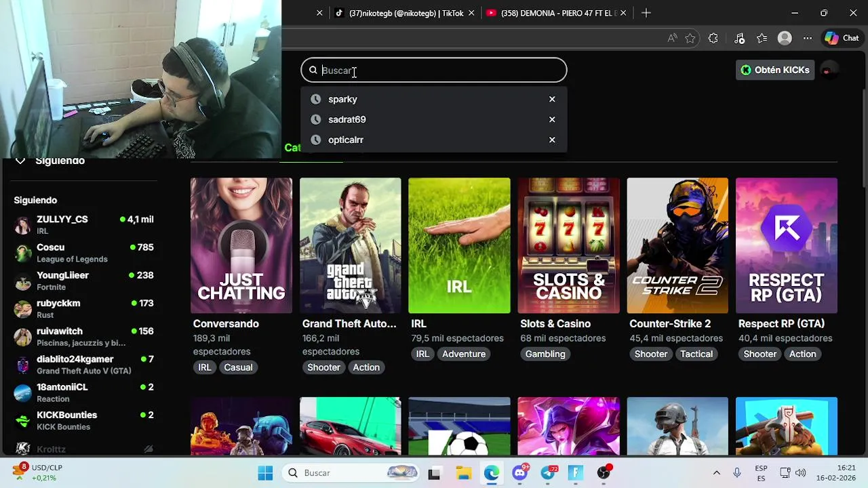Screen dimensions: 868x488
Task: Close the TikTok browser tab
Action: pyautogui.click(x=471, y=13)
